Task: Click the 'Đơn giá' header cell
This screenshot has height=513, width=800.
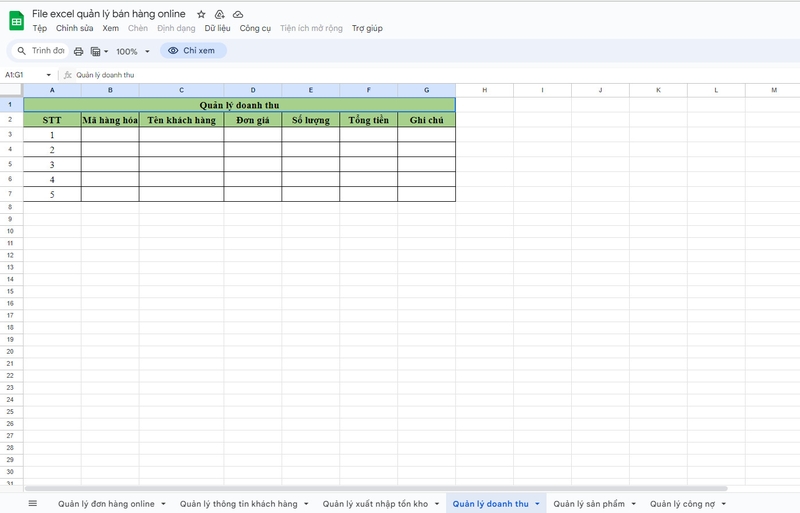Action: [x=253, y=120]
